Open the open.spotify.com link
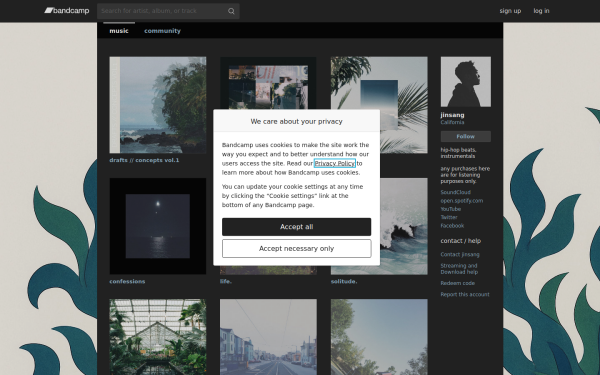 click(x=461, y=201)
